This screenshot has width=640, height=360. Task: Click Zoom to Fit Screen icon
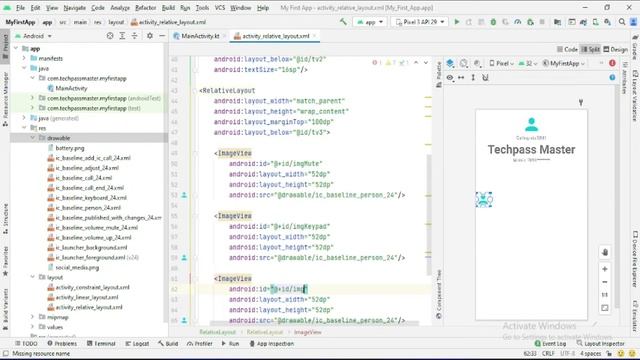[x=605, y=308]
